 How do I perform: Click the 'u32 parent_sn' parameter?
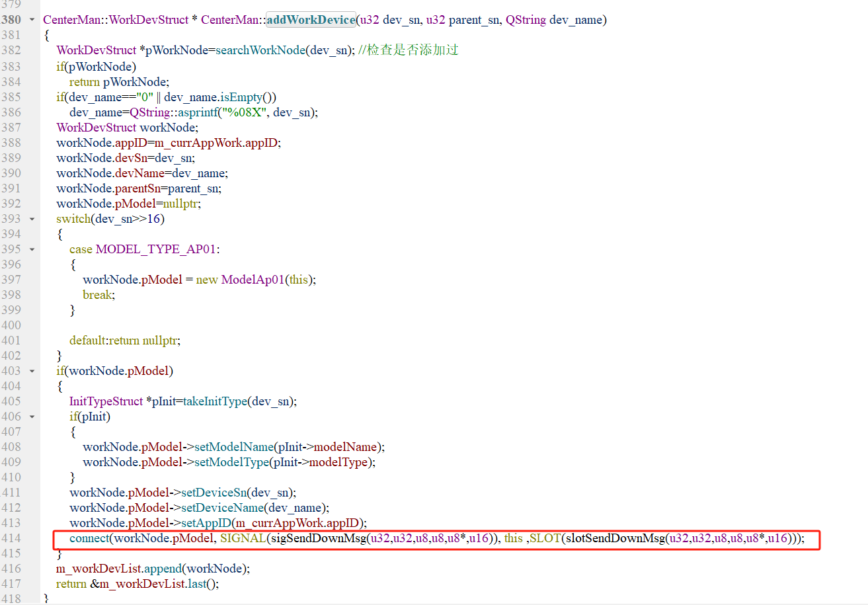click(x=462, y=20)
